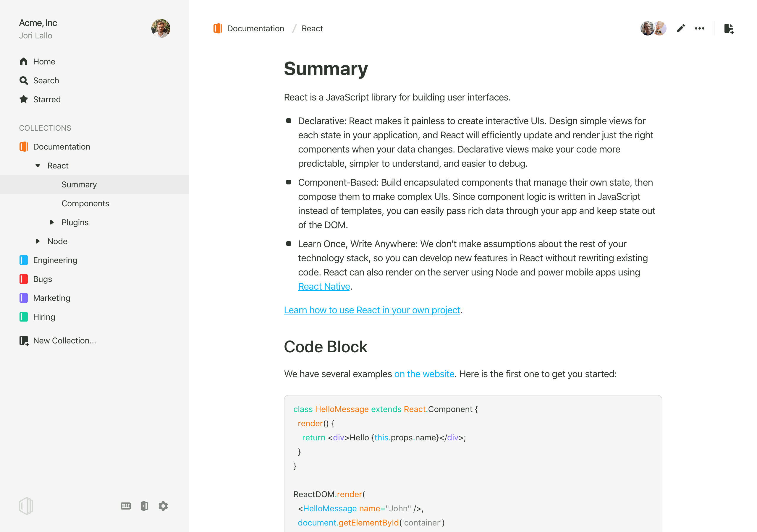Expand the Plugins disclosure triangle

click(52, 222)
